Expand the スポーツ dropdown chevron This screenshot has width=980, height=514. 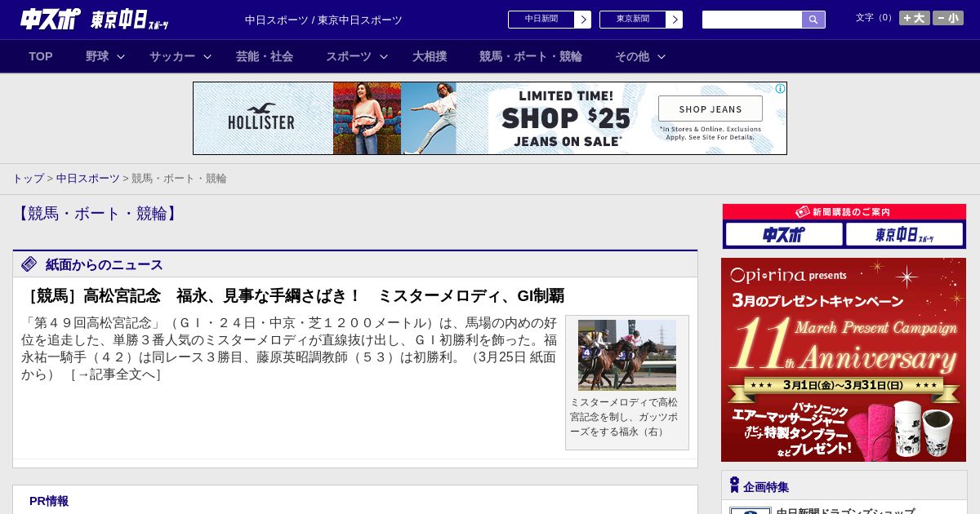(384, 56)
